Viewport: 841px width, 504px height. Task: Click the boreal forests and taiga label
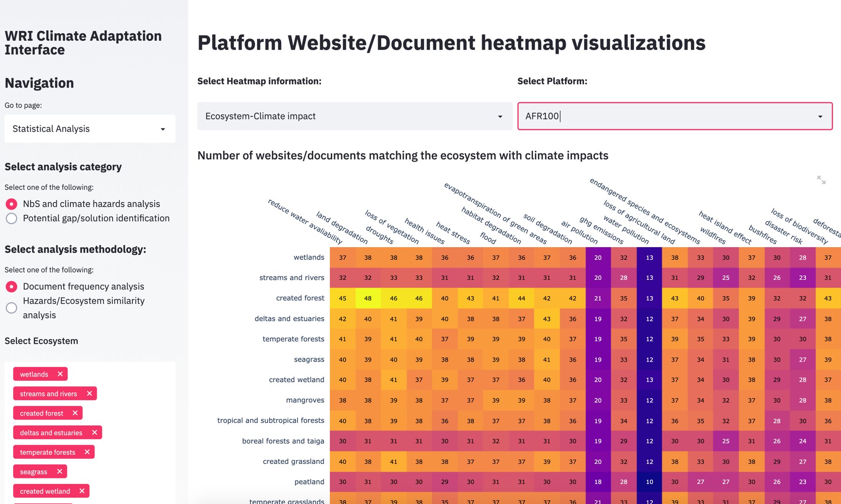tap(283, 441)
